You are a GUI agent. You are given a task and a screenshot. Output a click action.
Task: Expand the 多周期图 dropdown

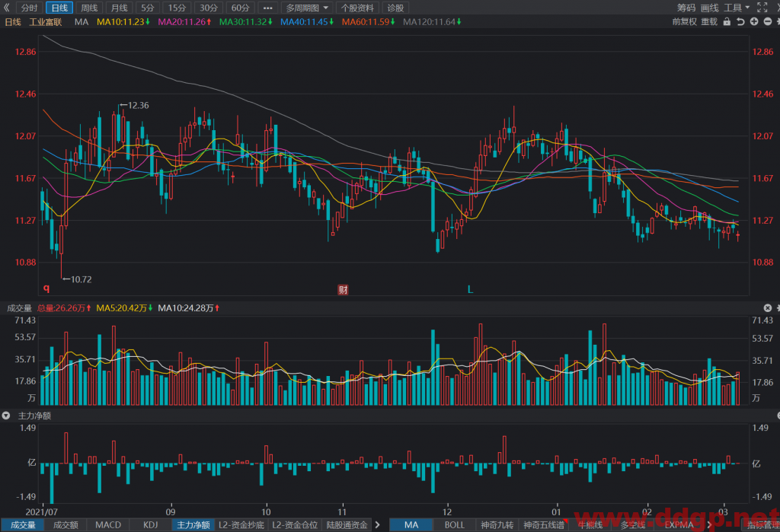[x=307, y=8]
